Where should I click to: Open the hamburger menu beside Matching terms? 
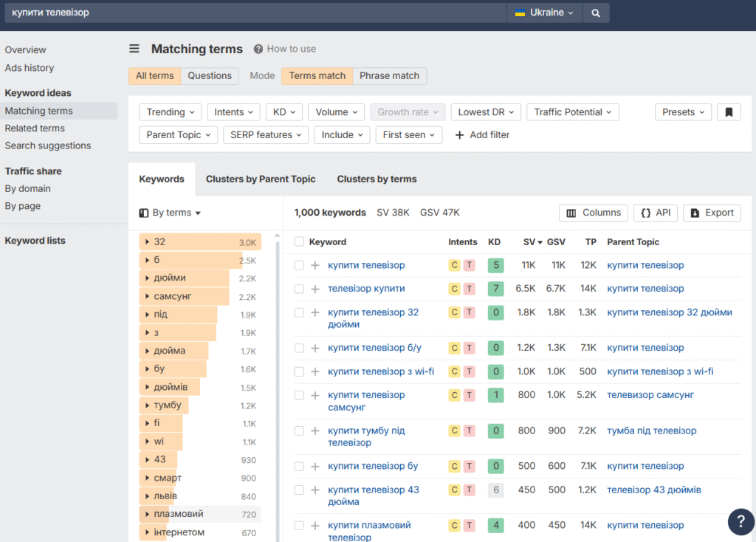(x=134, y=49)
